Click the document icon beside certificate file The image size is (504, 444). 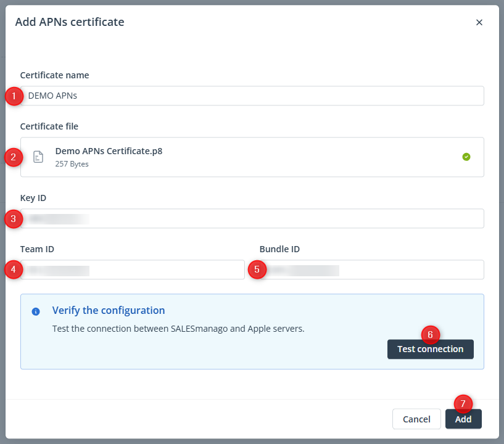click(x=38, y=157)
